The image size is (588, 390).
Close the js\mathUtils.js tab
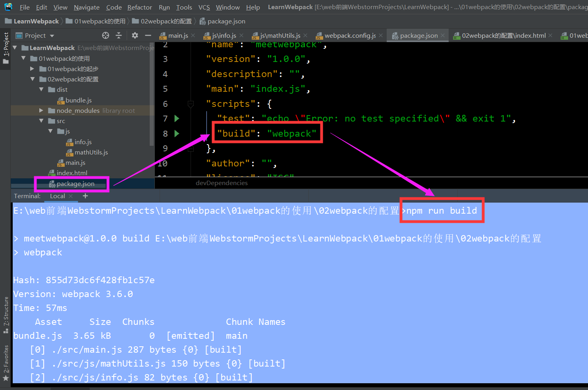coord(305,35)
